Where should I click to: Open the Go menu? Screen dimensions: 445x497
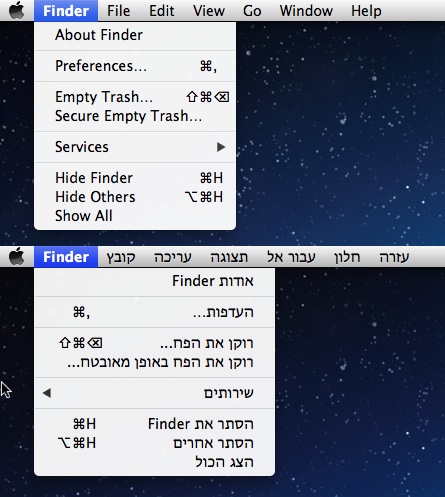click(252, 11)
